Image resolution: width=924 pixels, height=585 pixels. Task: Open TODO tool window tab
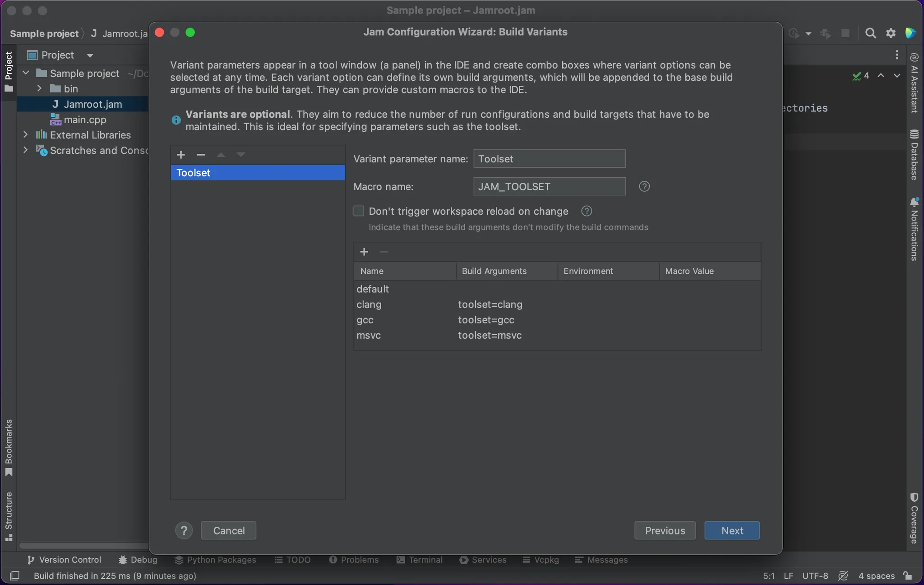pos(292,560)
